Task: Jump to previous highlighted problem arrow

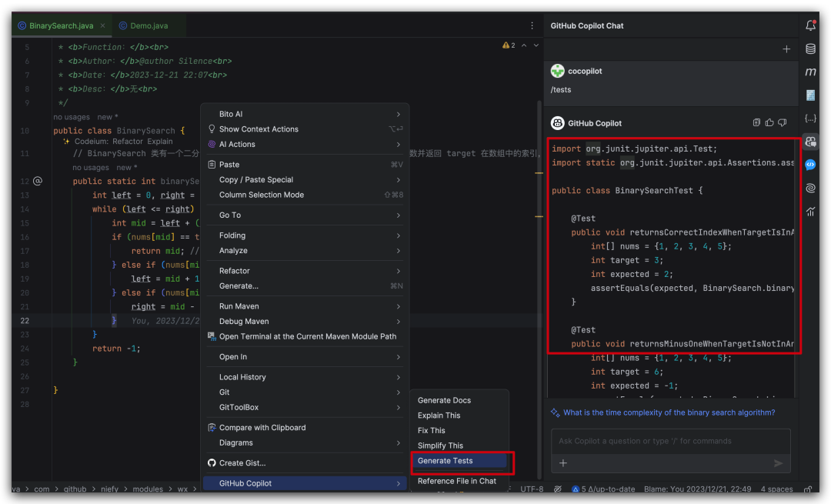Action: (524, 45)
